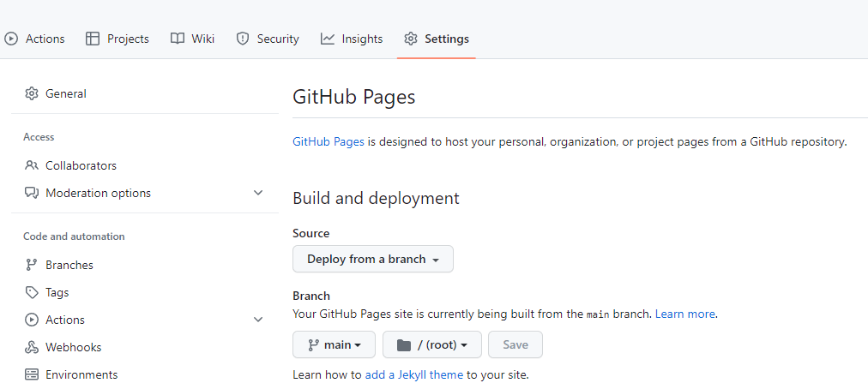Screen dimensions: 868x389
Task: Click the Projects table icon
Action: click(x=93, y=39)
